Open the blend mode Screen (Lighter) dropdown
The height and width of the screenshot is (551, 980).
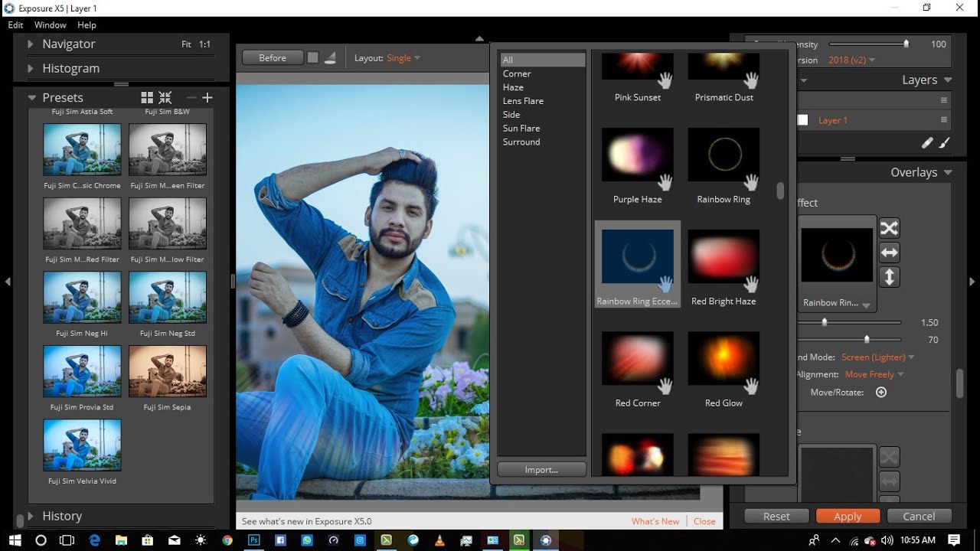877,357
